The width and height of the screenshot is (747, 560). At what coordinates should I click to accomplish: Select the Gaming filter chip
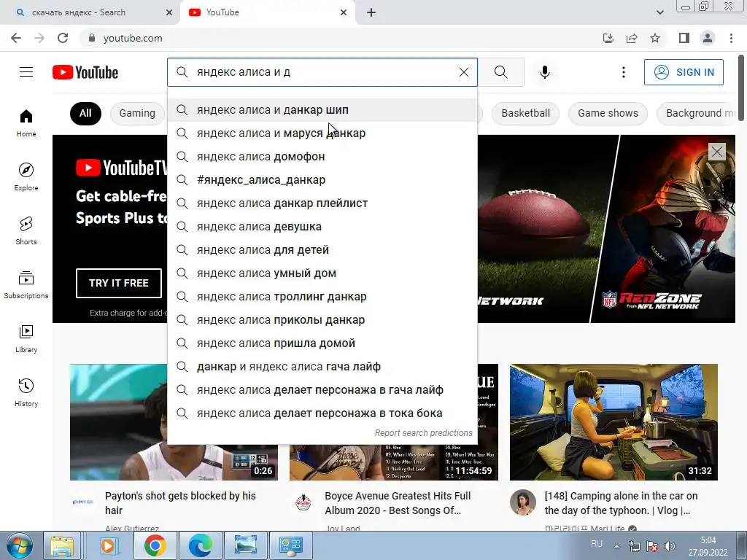[137, 113]
